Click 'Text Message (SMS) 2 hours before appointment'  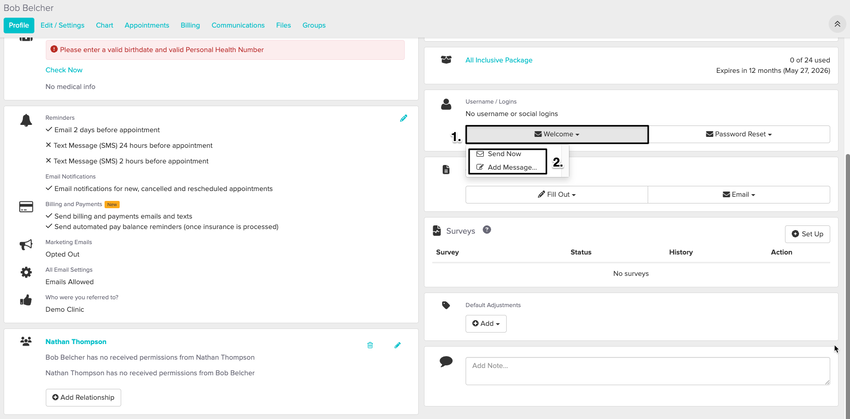131,162
